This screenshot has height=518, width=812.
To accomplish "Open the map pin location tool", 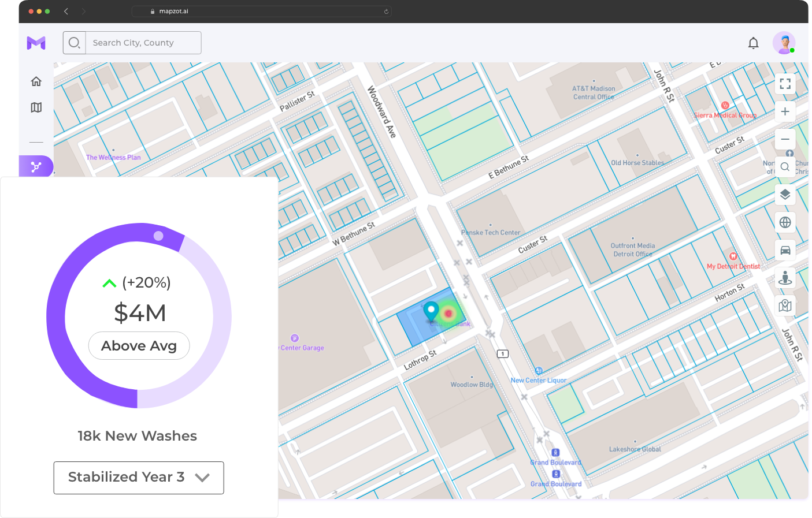I will (x=785, y=305).
